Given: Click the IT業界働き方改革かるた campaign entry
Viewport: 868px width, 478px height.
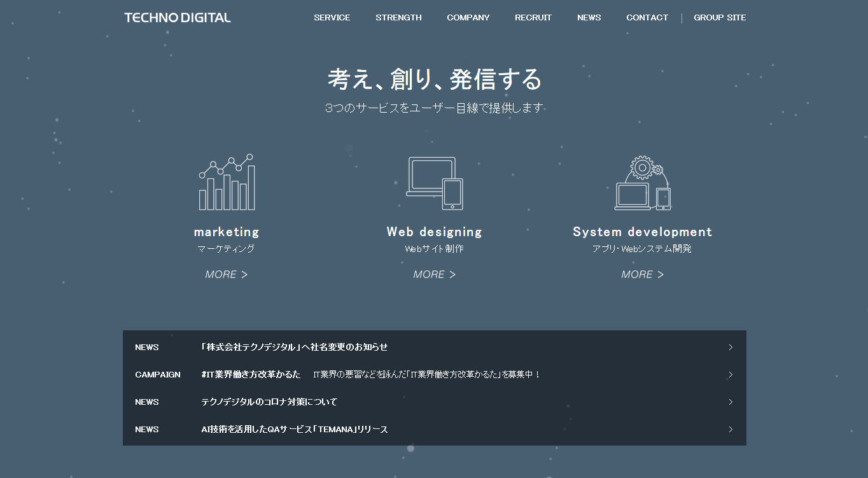Looking at the screenshot, I should point(251,374).
